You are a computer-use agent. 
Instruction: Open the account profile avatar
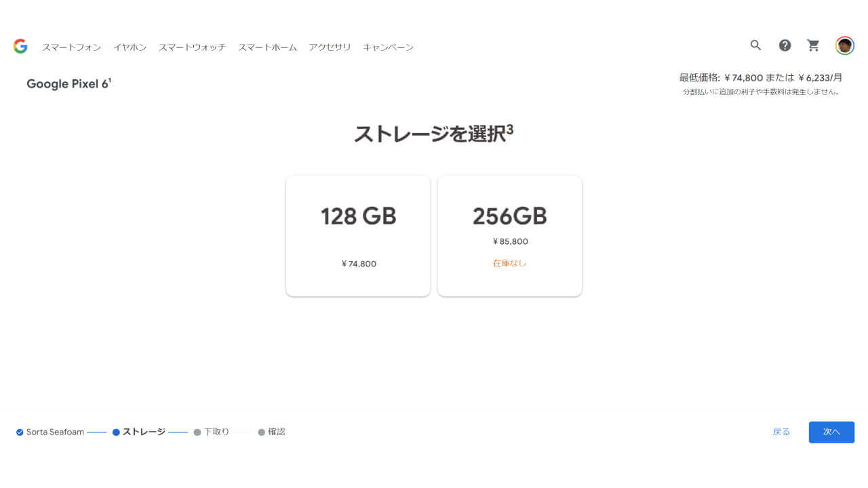point(844,45)
